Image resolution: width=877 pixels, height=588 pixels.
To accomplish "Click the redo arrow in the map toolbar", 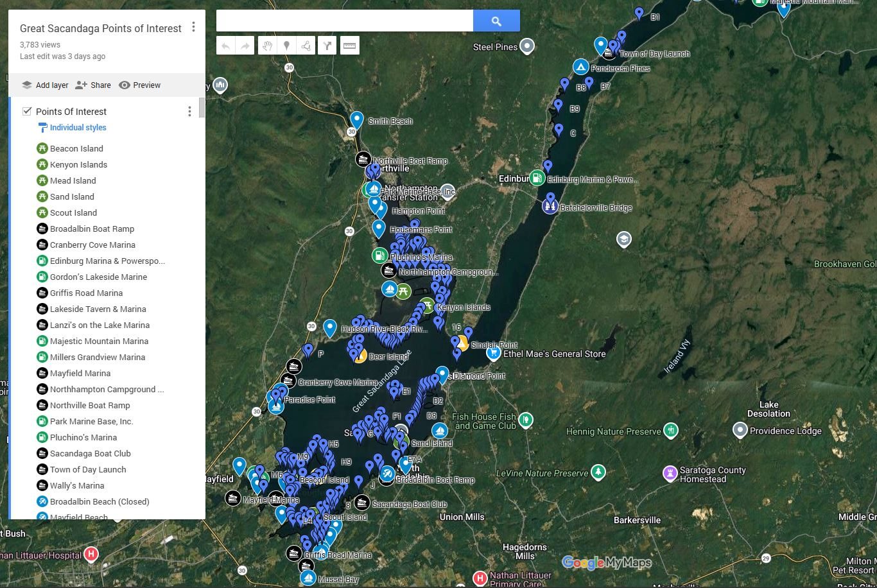I will click(245, 46).
